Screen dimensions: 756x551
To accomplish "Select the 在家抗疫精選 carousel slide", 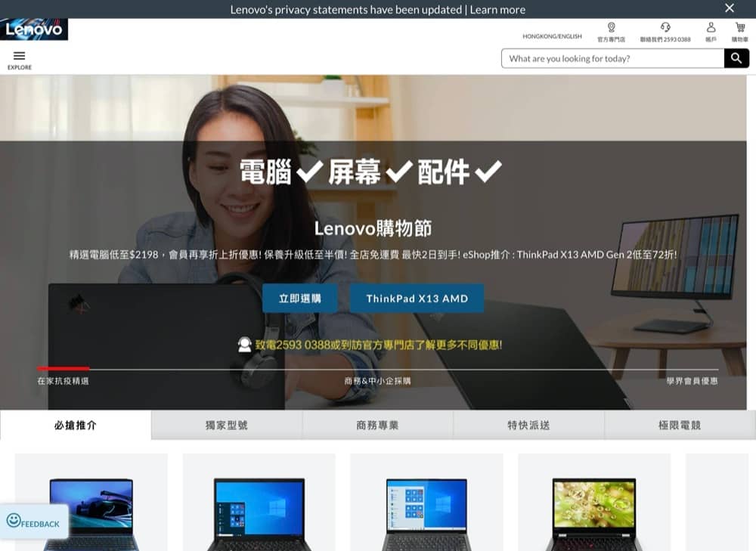I will 64,381.
